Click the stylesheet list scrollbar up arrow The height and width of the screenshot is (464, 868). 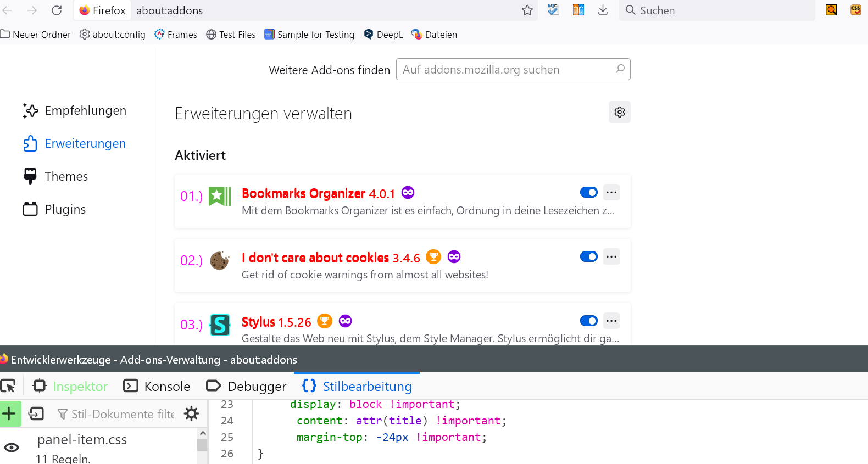click(x=203, y=433)
